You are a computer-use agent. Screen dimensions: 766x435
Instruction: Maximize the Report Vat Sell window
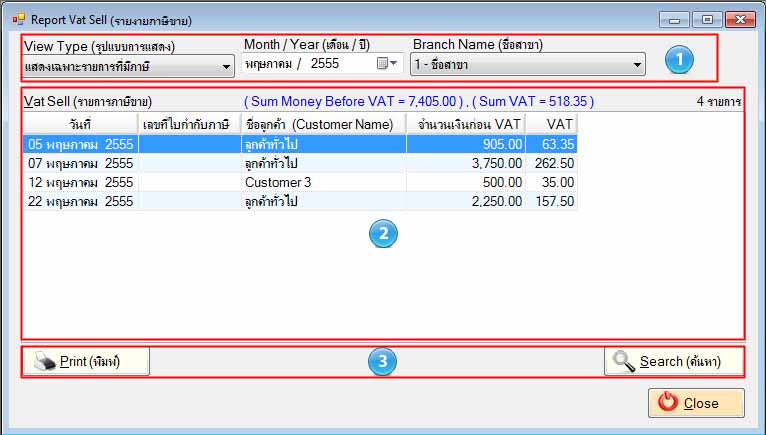point(707,20)
